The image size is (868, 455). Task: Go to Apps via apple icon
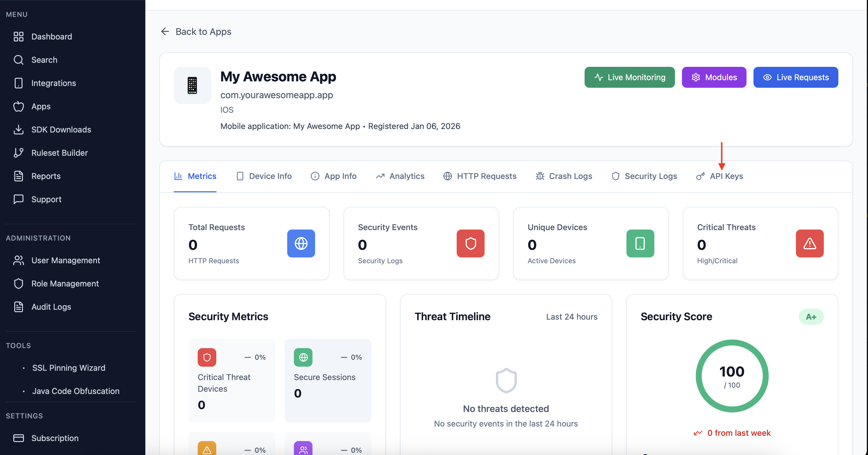[x=19, y=106]
